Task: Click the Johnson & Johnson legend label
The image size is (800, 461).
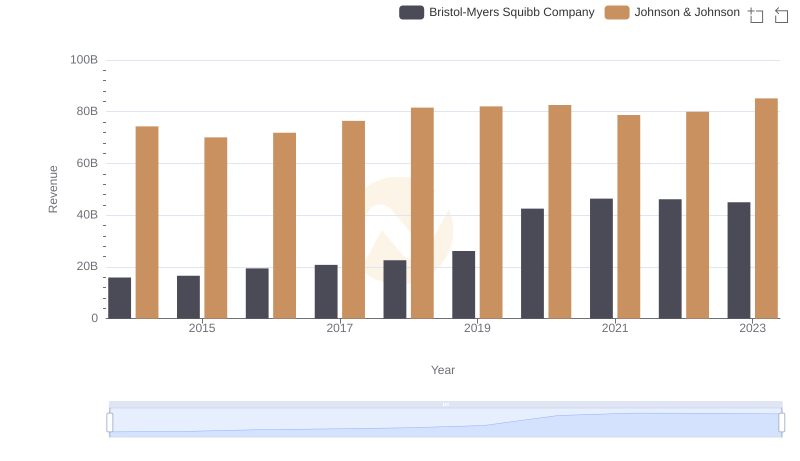Action: click(x=687, y=12)
